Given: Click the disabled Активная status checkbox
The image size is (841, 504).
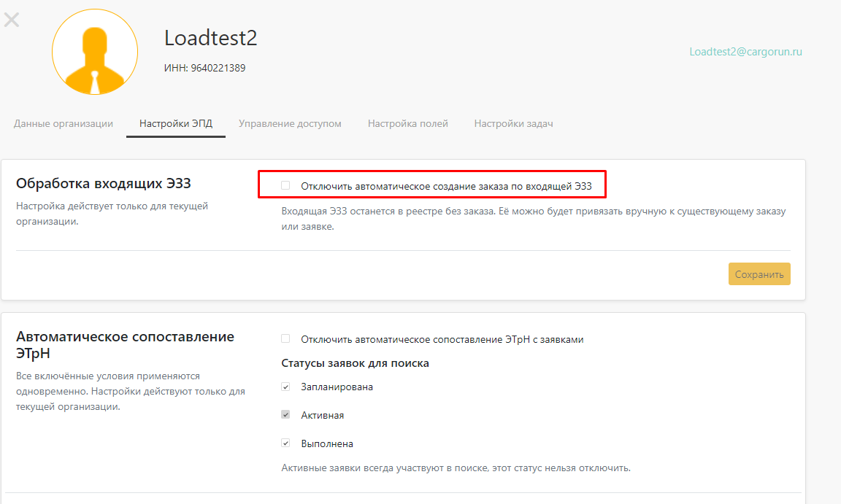Looking at the screenshot, I should point(285,414).
